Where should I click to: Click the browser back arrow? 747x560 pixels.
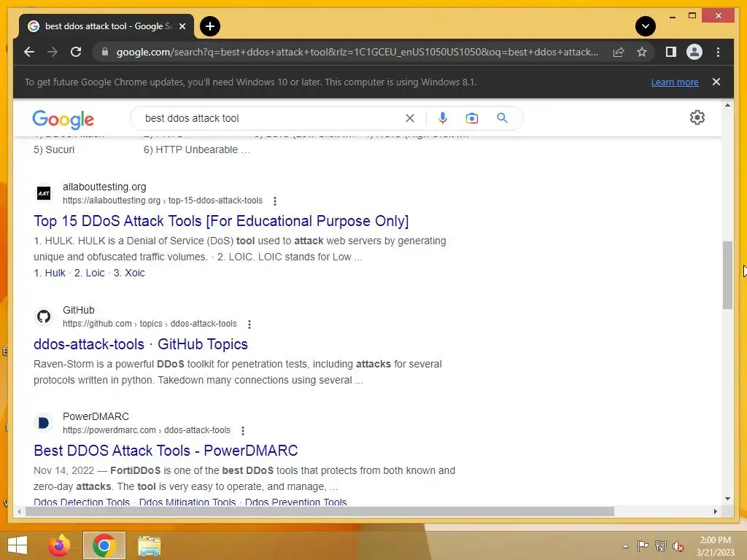[x=29, y=52]
